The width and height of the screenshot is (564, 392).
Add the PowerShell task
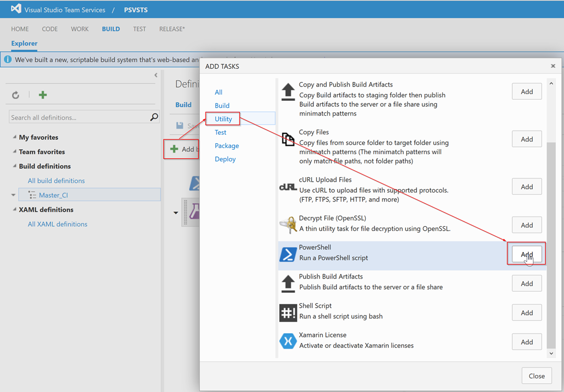(527, 254)
